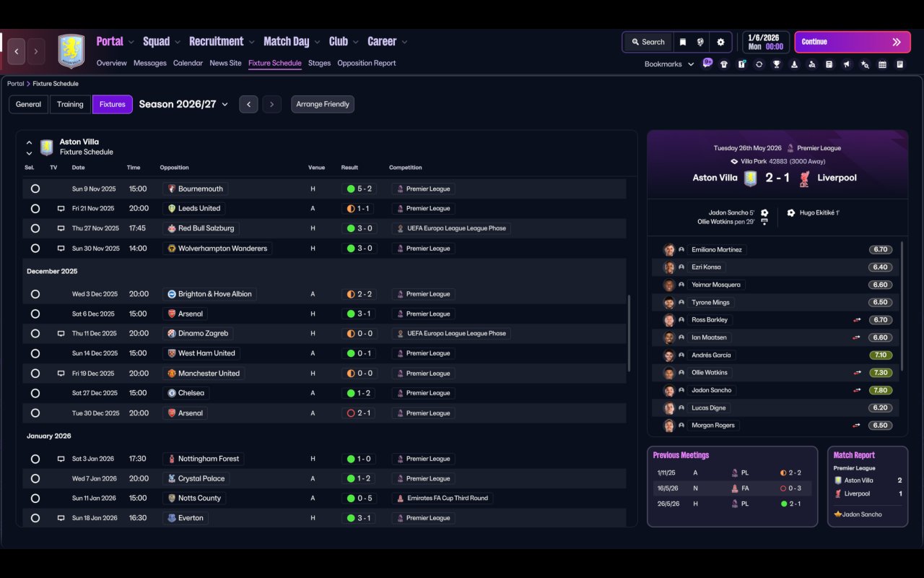
Task: Switch to the Messages tab
Action: click(150, 63)
